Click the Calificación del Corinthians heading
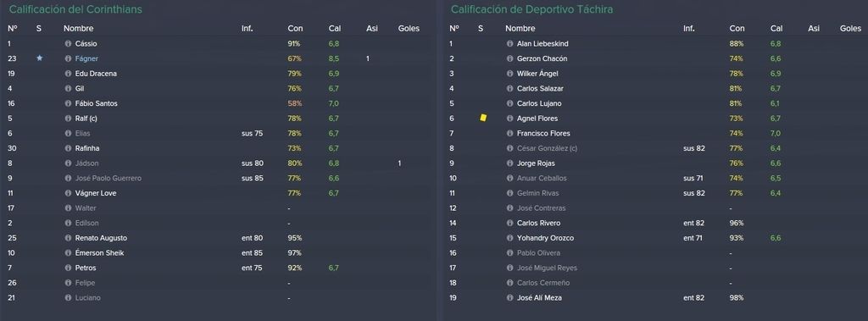868x321 pixels. pos(75,9)
